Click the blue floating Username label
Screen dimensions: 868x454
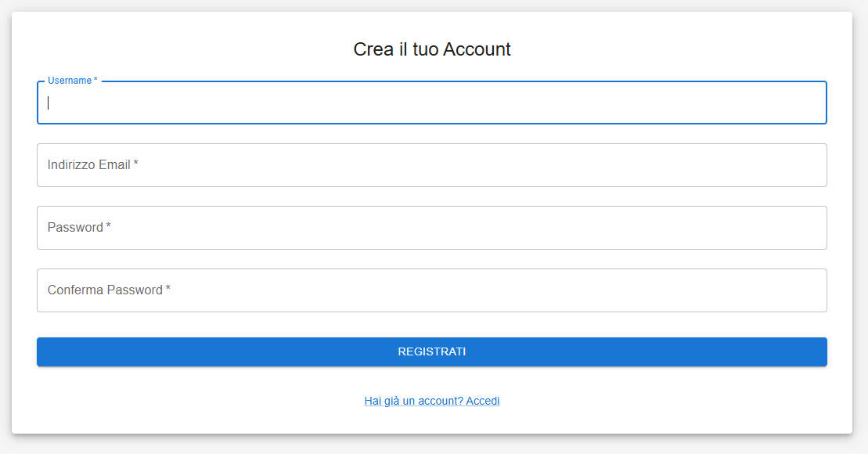coord(69,81)
